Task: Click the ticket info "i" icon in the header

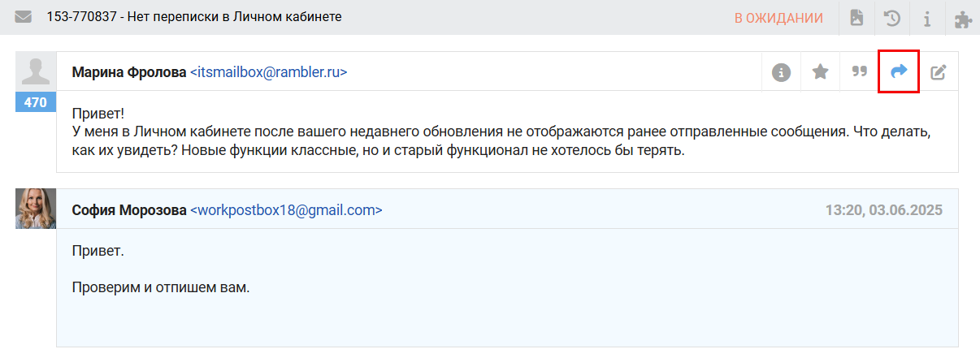Action: (927, 18)
